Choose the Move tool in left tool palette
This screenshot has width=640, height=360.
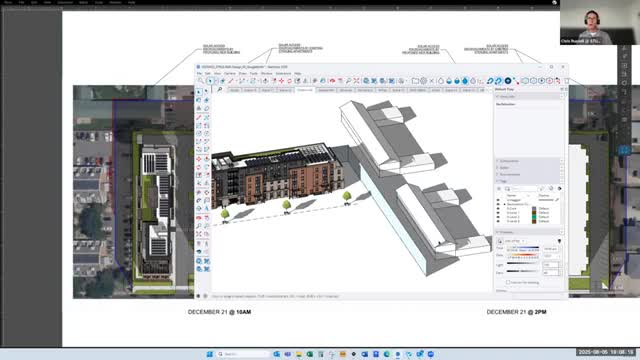coord(199,159)
